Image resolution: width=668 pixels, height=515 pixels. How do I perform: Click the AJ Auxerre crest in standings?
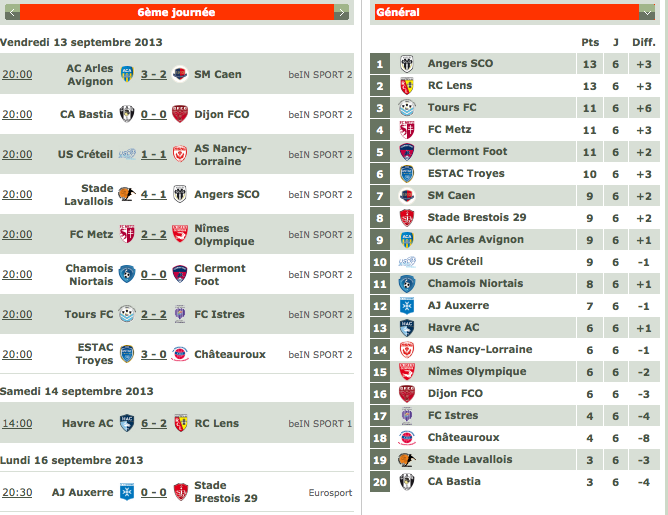pos(407,306)
